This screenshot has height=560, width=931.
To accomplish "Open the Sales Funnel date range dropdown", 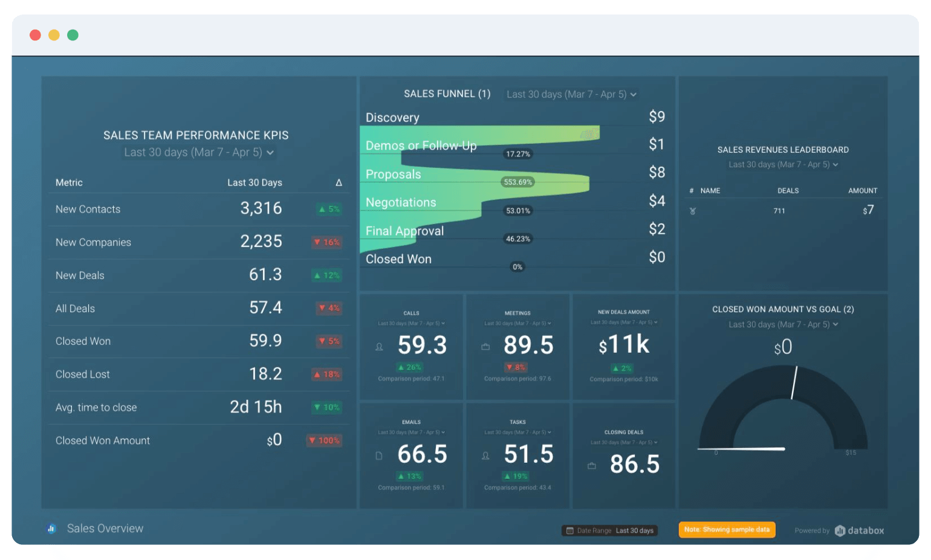I will [570, 94].
